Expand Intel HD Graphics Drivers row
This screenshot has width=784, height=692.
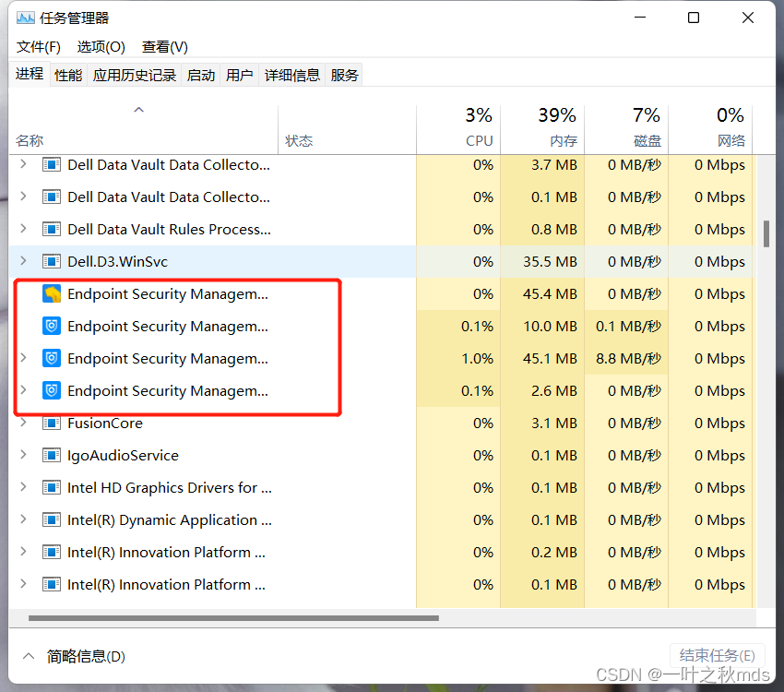pyautogui.click(x=23, y=487)
